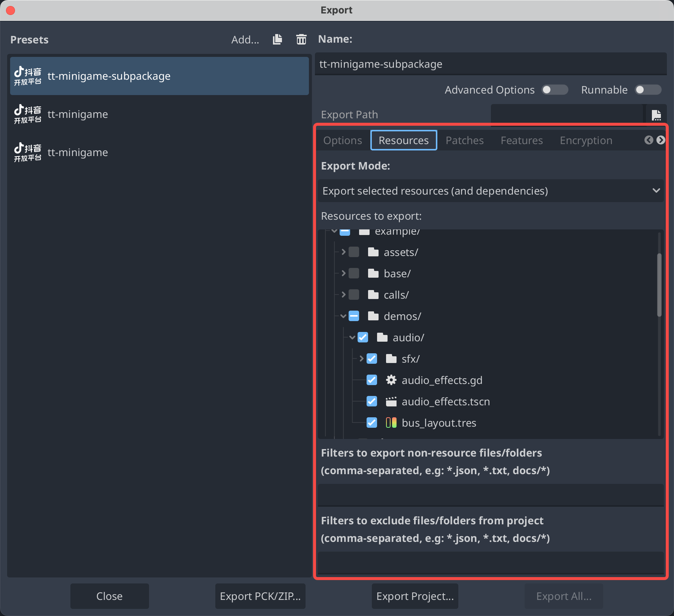Click the scene icon of audio_effects.tscn
The width and height of the screenshot is (674, 616).
coord(391,402)
